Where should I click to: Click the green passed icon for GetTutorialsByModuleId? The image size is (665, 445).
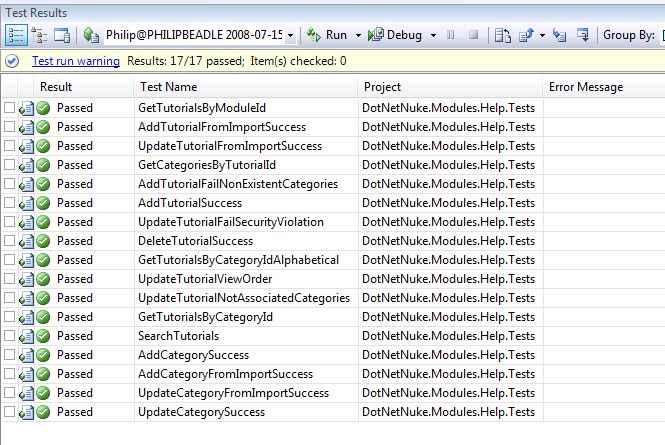[x=43, y=108]
